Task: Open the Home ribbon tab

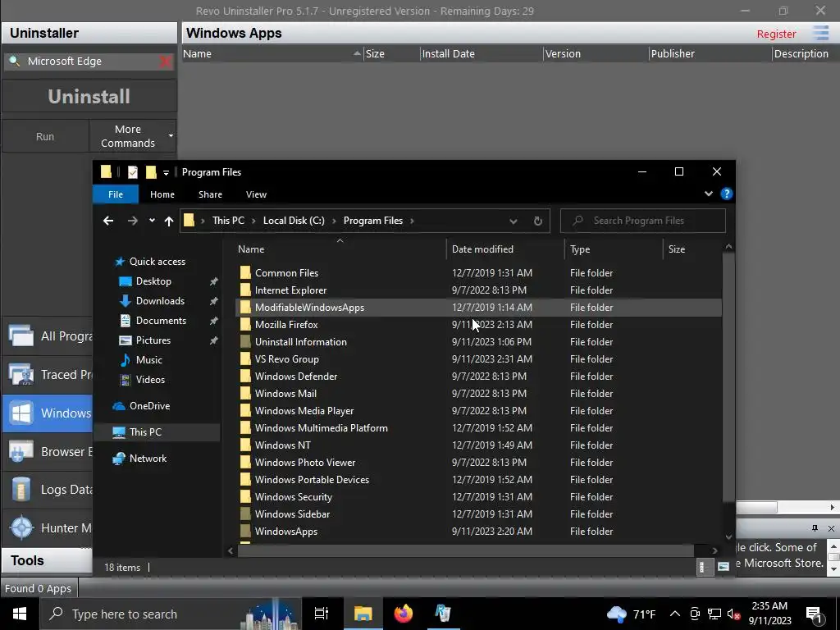Action: (x=162, y=194)
